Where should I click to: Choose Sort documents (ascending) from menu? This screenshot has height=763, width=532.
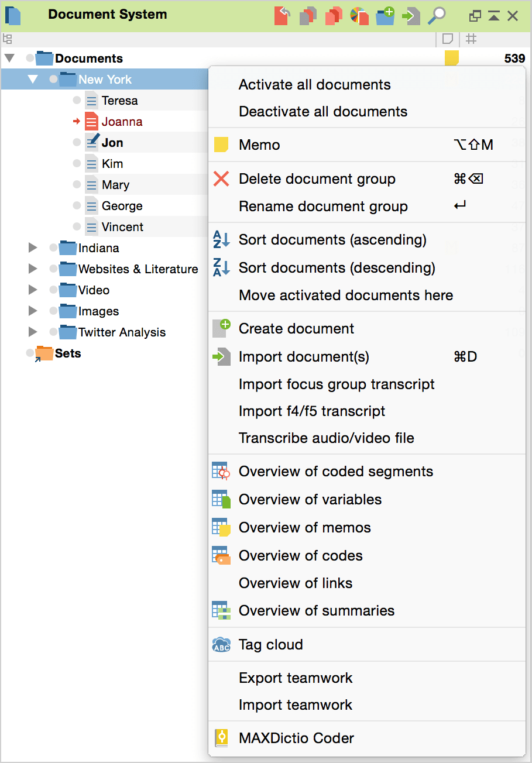coord(332,240)
